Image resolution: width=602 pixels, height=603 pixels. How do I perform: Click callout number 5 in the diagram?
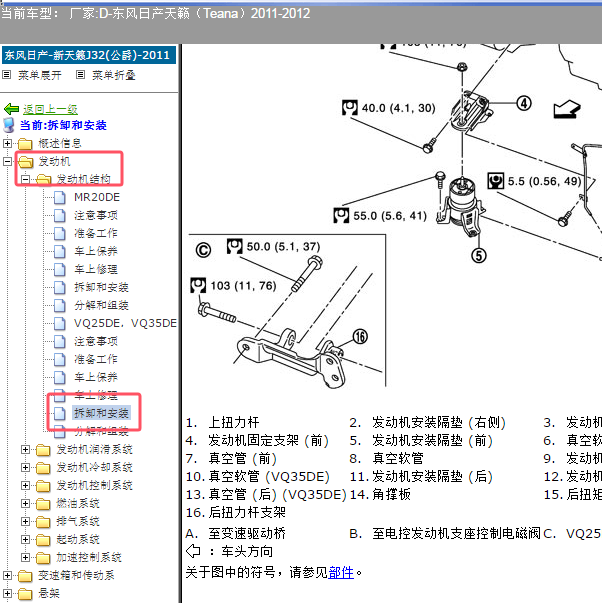coord(479,256)
